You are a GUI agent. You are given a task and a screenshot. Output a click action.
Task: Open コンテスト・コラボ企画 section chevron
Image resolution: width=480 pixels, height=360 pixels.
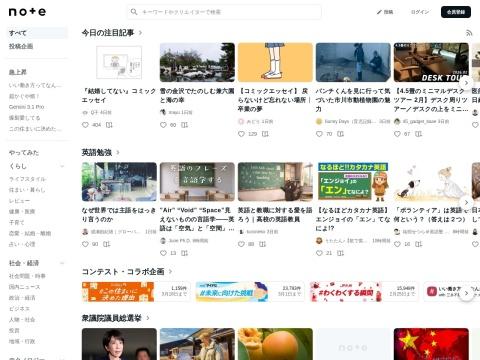(x=170, y=272)
